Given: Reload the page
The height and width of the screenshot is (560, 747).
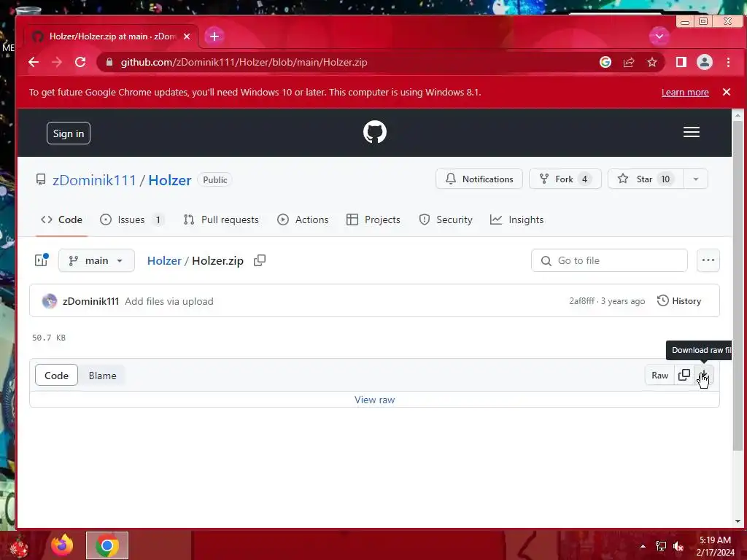Looking at the screenshot, I should tap(80, 62).
